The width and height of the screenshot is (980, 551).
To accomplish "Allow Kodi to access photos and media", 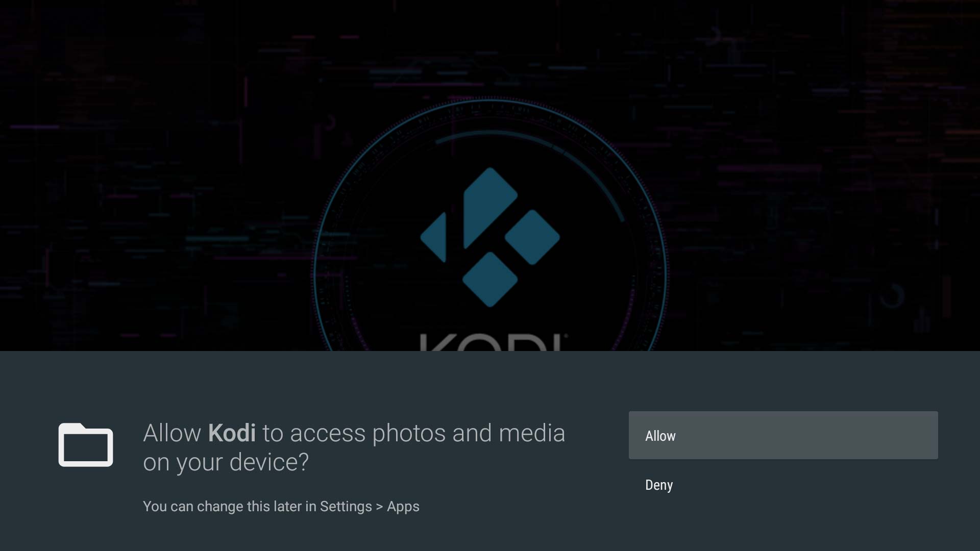I will pyautogui.click(x=783, y=435).
